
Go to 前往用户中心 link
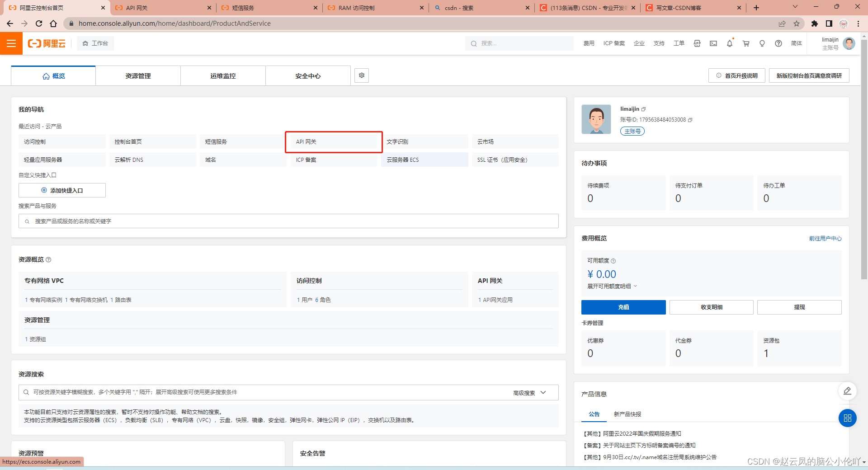(x=825, y=238)
